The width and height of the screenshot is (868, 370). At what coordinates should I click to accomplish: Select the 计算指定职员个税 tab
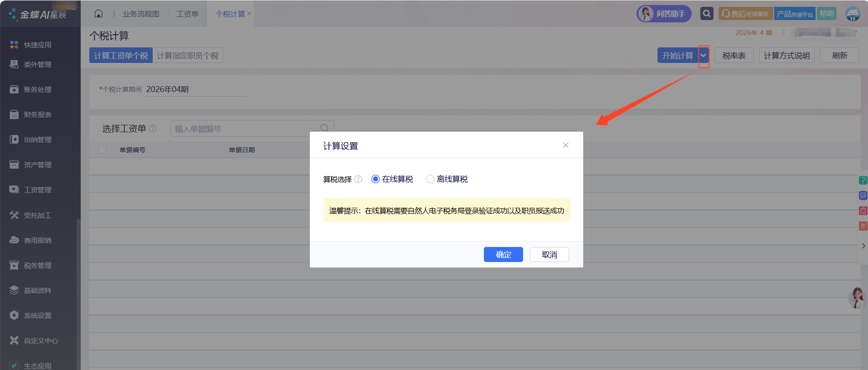coord(188,56)
